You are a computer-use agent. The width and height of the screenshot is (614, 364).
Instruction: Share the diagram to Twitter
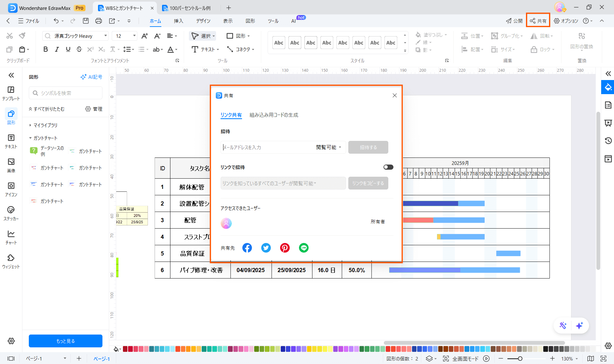click(x=266, y=247)
